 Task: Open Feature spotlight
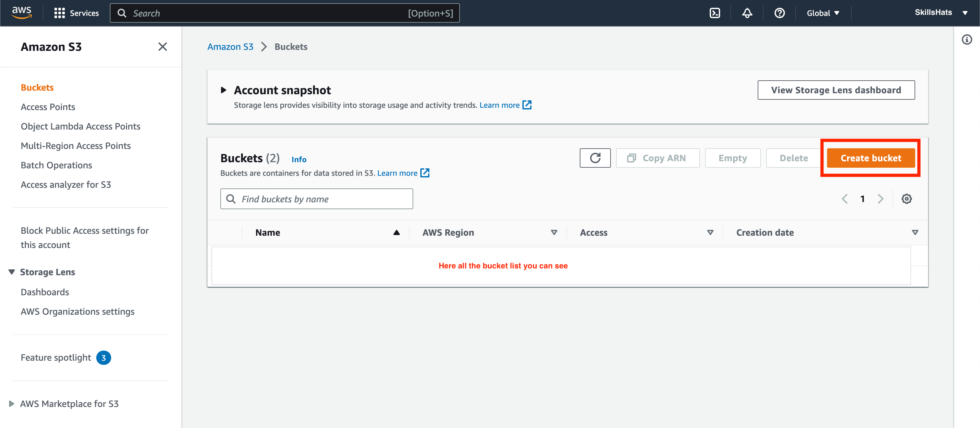tap(55, 357)
